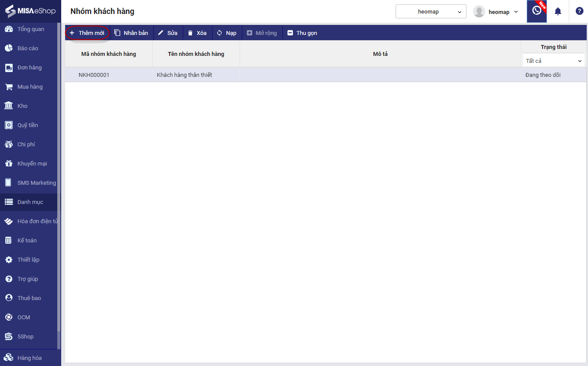Click the heomap user avatar
This screenshot has width=588, height=366.
tap(479, 12)
